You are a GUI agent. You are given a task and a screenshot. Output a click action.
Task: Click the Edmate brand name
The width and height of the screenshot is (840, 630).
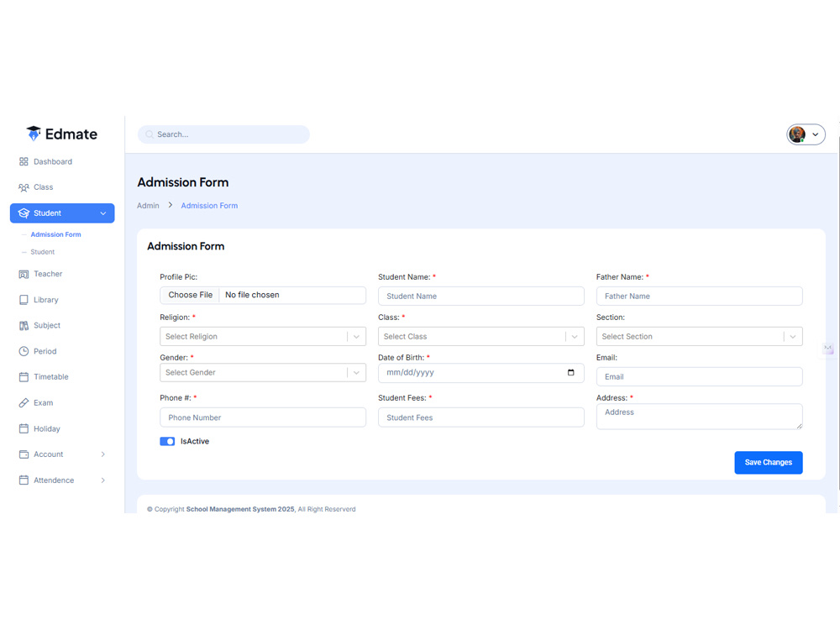click(x=71, y=134)
